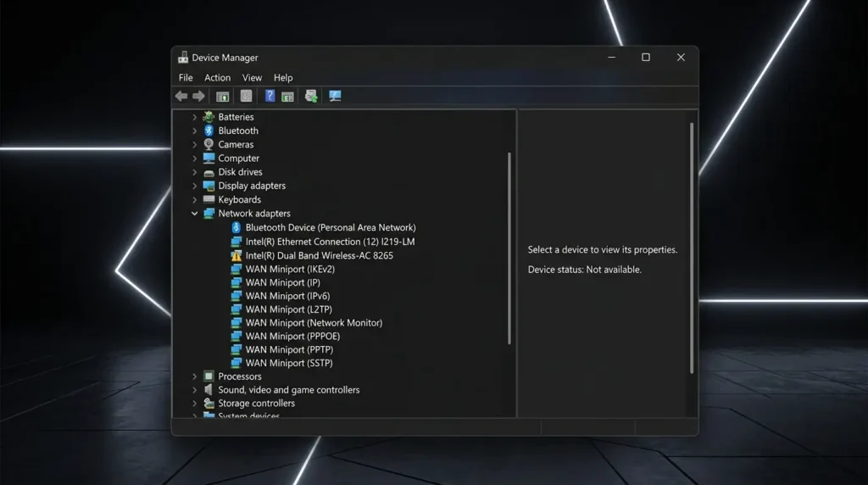
Task: Expand the Cameras node chevron
Action: 194,144
